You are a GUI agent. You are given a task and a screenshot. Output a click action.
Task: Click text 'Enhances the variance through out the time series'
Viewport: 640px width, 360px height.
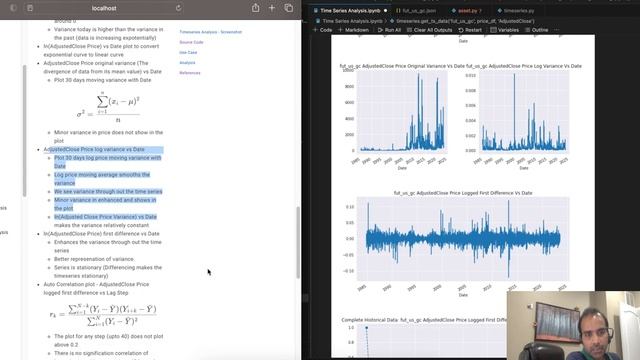[x=108, y=246]
